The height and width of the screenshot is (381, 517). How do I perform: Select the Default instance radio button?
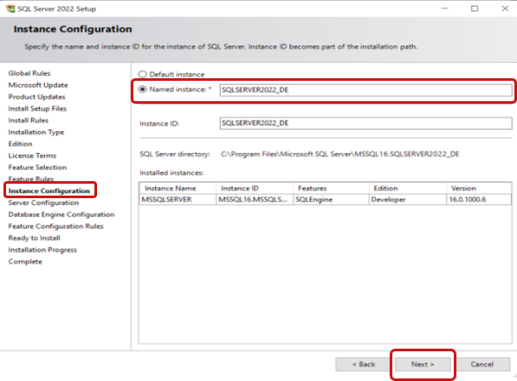pyautogui.click(x=143, y=74)
